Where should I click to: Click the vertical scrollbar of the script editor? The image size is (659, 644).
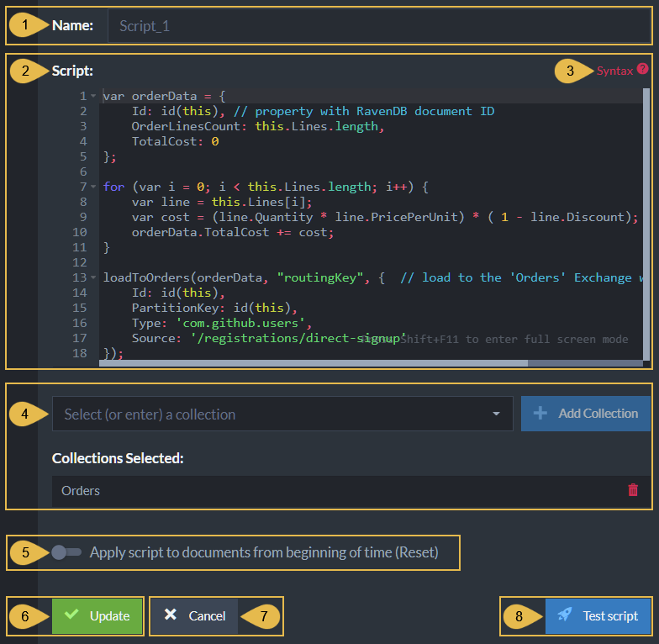tap(646, 223)
